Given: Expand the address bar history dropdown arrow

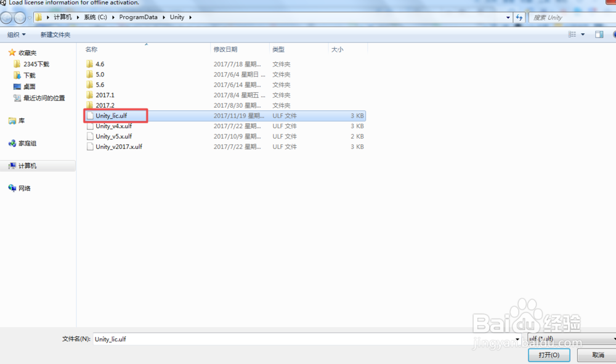Looking at the screenshot, I should click(508, 17).
